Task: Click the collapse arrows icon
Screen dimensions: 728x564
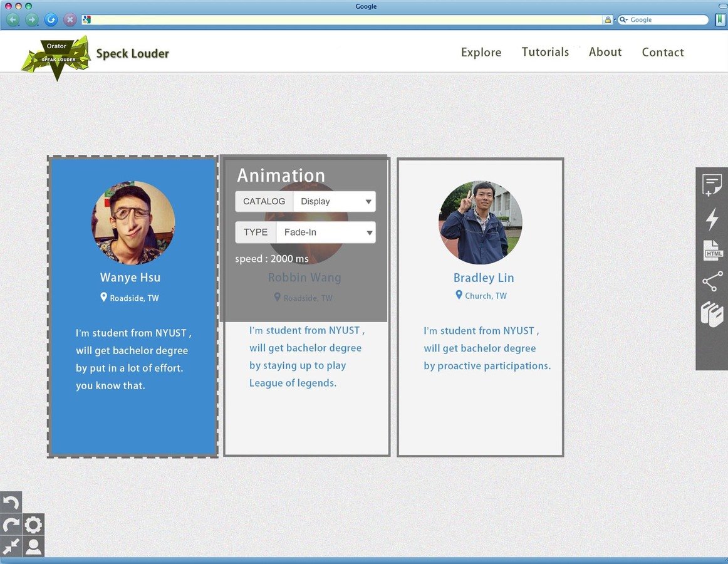Action: [11, 546]
